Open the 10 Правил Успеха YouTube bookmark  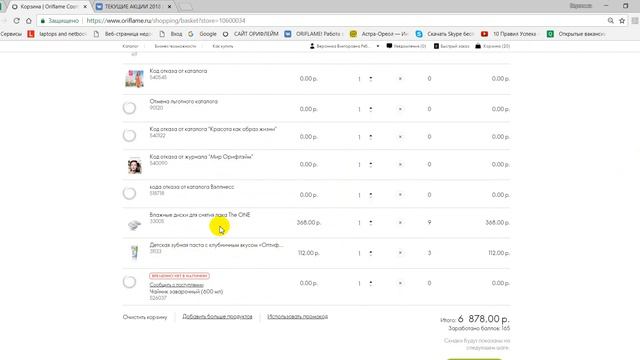tap(509, 34)
